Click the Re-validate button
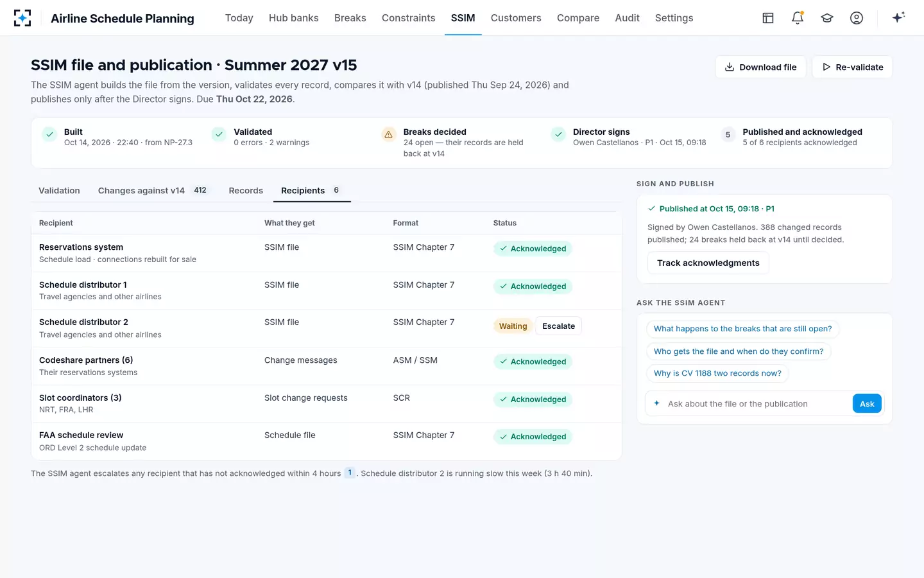This screenshot has width=924, height=578. [852, 67]
